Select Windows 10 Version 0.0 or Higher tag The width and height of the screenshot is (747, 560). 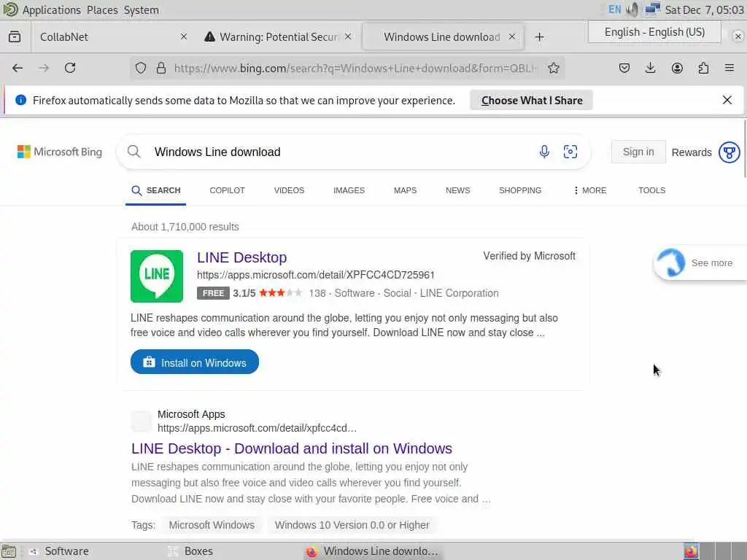click(x=352, y=525)
